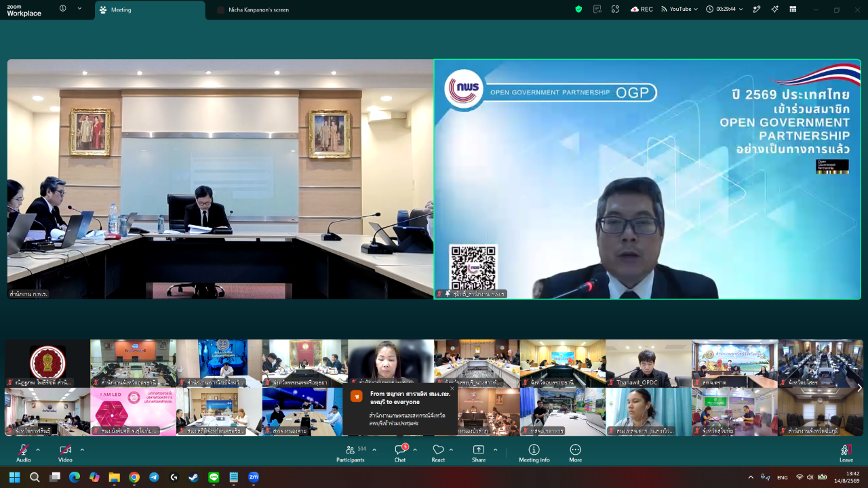
Task: Open the meeting notes icon in title bar
Action: tap(597, 9)
